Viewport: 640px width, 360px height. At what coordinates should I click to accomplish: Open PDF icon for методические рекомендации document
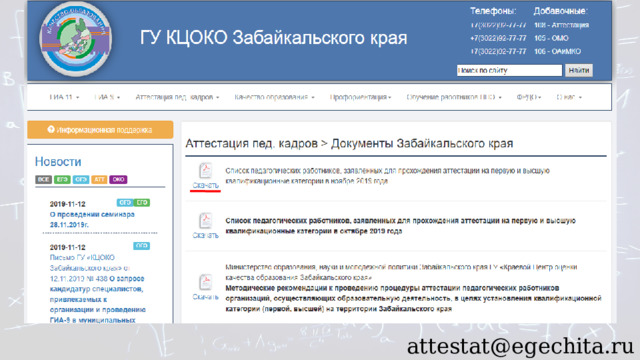205,282
